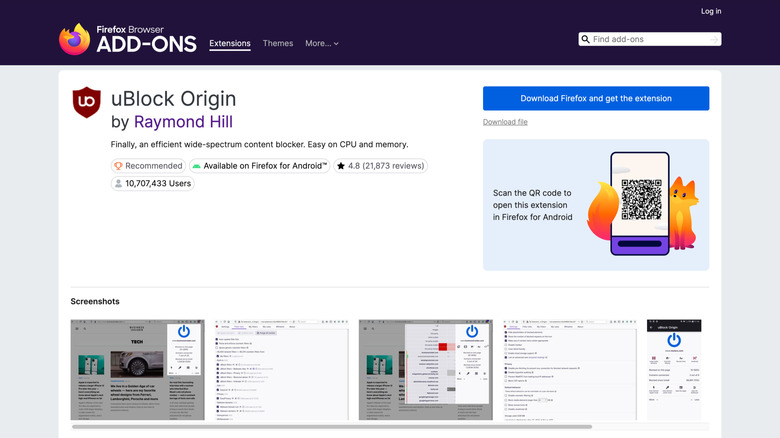Click the users person icon
The width and height of the screenshot is (780, 438).
click(118, 184)
